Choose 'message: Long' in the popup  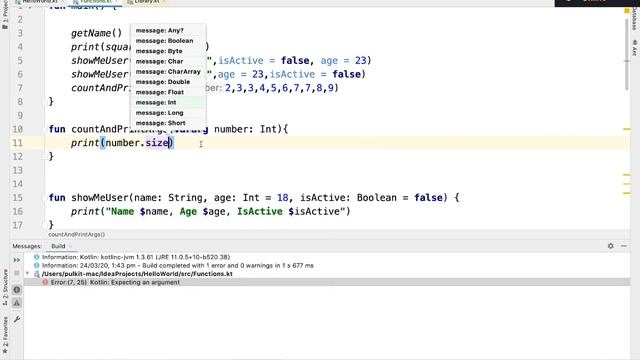(x=168, y=113)
